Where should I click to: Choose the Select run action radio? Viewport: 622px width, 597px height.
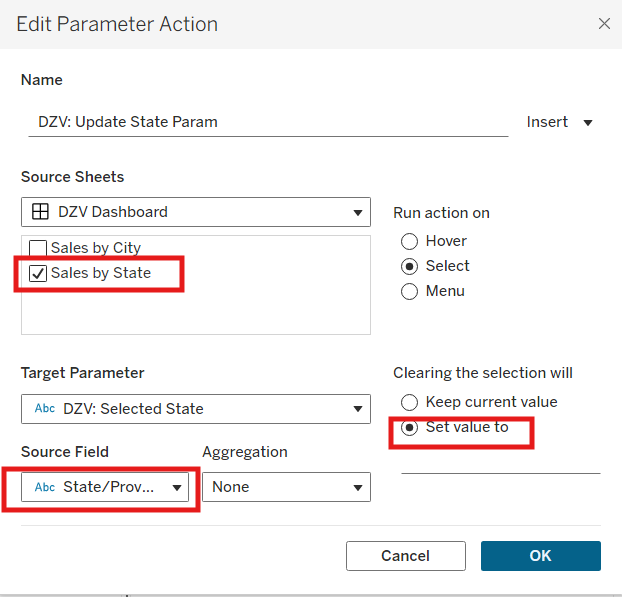pyautogui.click(x=409, y=266)
